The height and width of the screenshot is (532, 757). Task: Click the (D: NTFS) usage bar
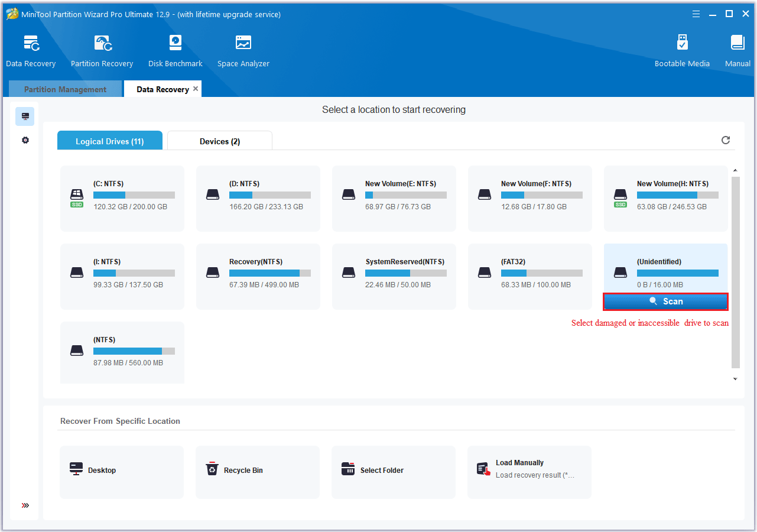pos(270,195)
